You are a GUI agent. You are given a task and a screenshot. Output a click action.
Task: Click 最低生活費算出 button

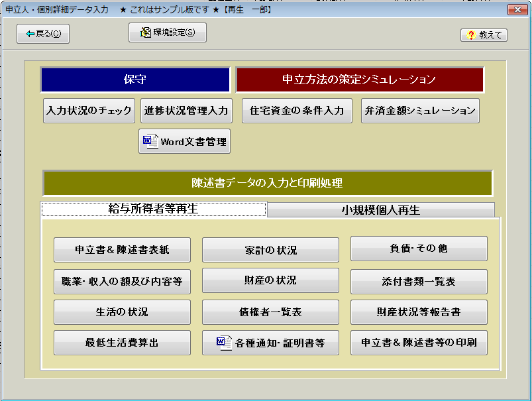tap(122, 343)
